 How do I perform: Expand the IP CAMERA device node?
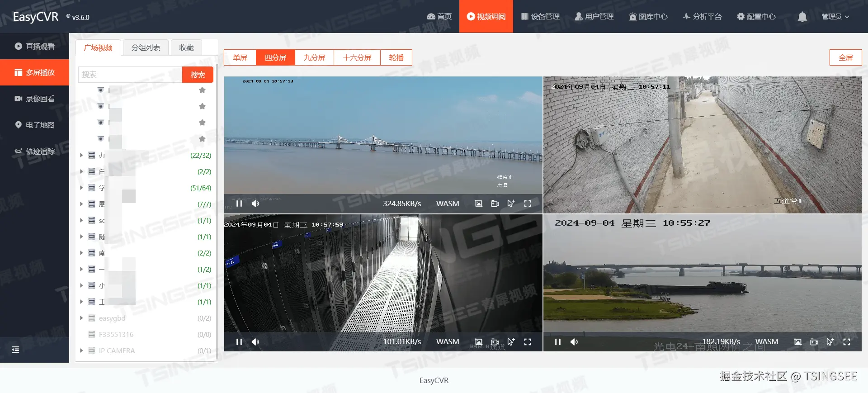click(81, 350)
